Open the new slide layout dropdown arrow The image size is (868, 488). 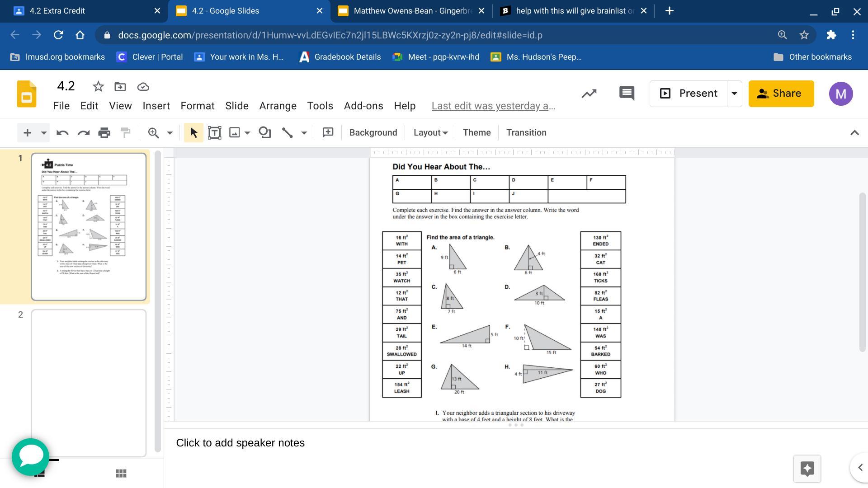pos(43,133)
